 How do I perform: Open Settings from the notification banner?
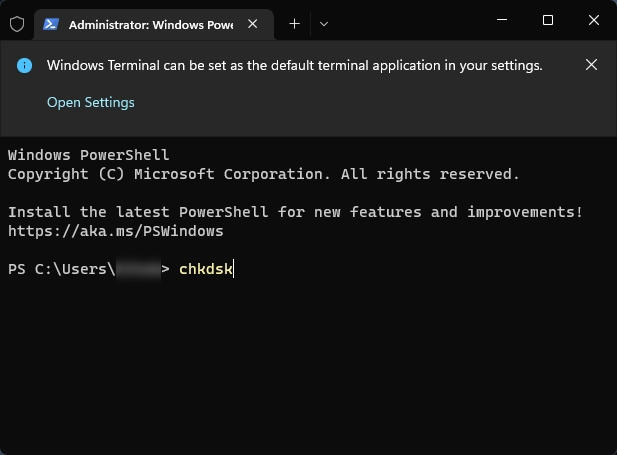[90, 102]
